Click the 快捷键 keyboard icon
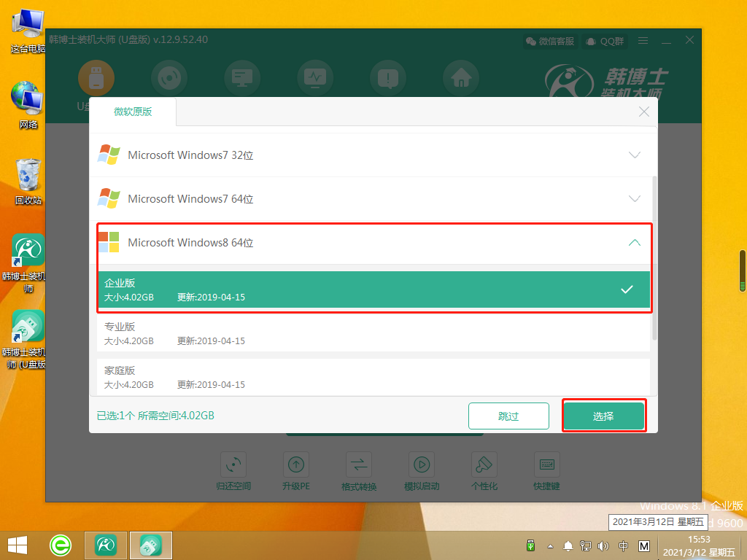This screenshot has height=560, width=747. coord(546,464)
